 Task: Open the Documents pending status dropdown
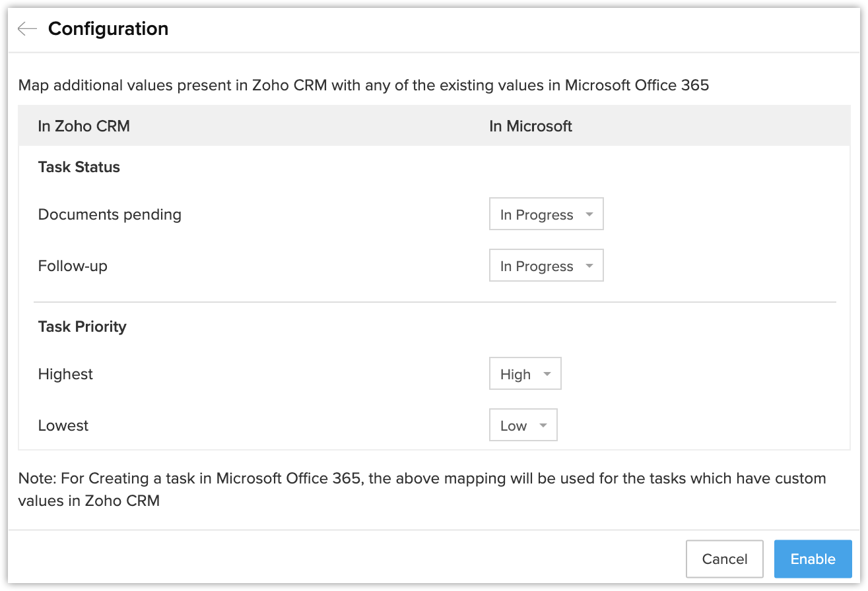pyautogui.click(x=546, y=214)
